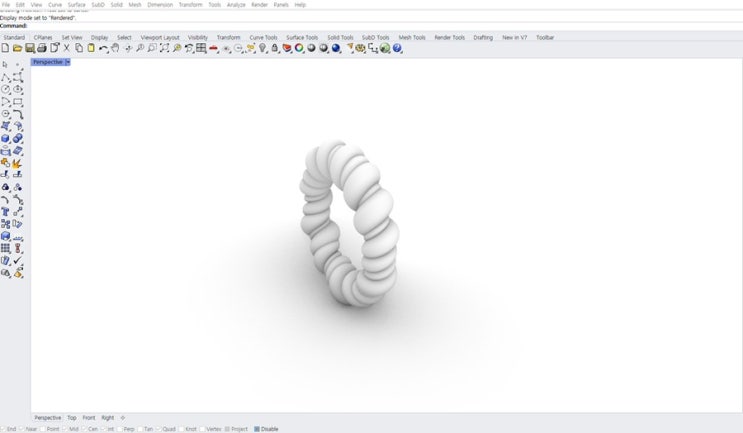Click the Paste clipboard icon
This screenshot has width=743, height=433.
(91, 48)
